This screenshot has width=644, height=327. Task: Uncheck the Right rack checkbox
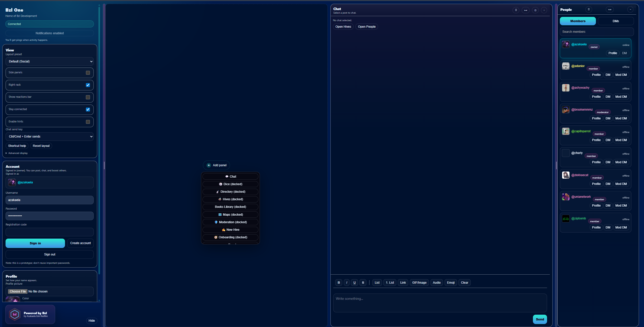pyautogui.click(x=88, y=85)
